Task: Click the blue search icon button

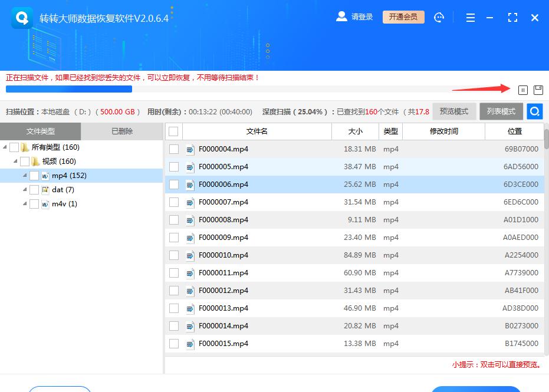Action: pos(535,111)
